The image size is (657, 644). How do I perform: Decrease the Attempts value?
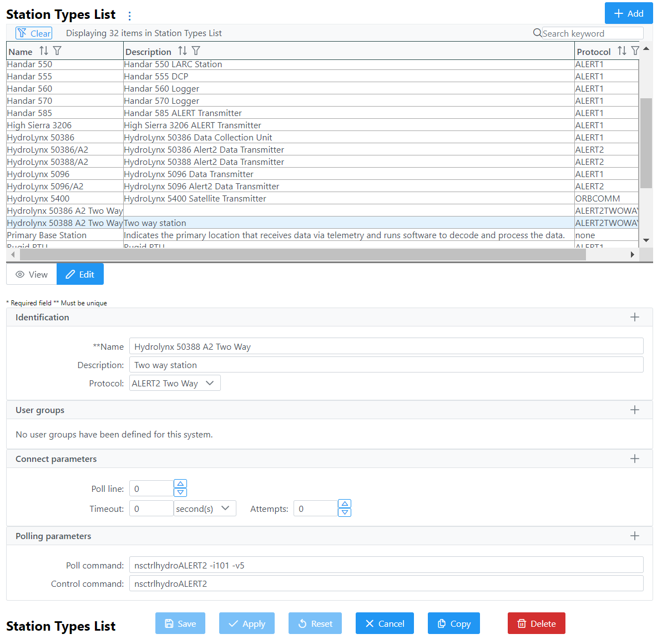pyautogui.click(x=345, y=512)
